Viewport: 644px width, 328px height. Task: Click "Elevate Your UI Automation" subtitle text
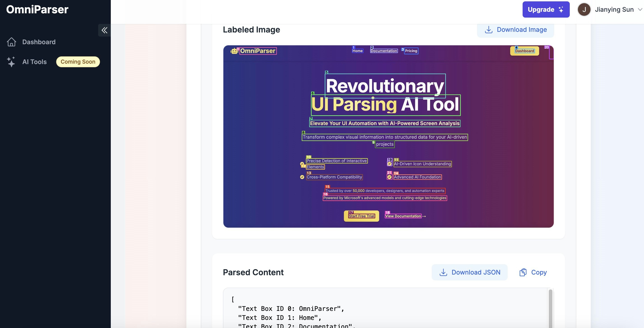385,123
